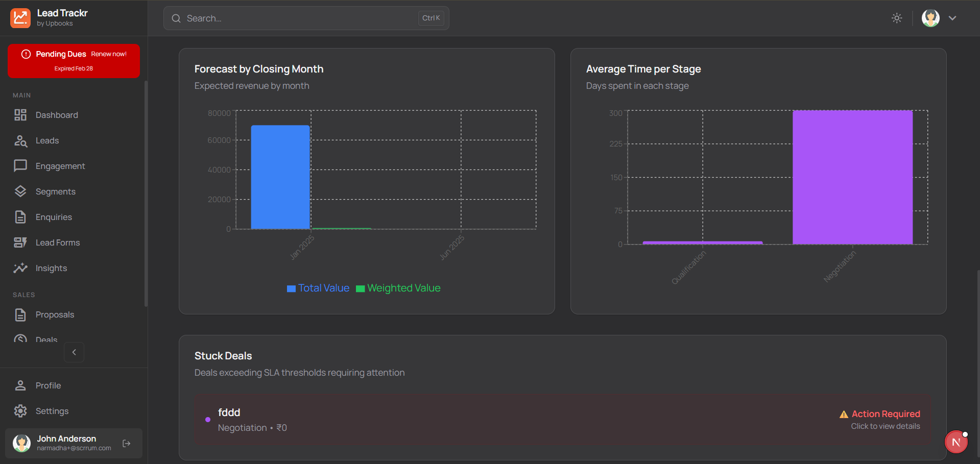Click the Lead Trackr logo
980x464 pixels.
point(20,18)
